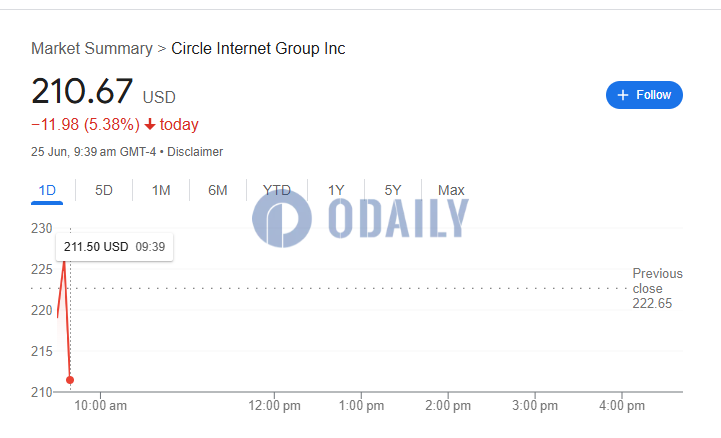Screen dimensions: 721x438
Task: Switch to 5D chart range
Action: pos(103,190)
